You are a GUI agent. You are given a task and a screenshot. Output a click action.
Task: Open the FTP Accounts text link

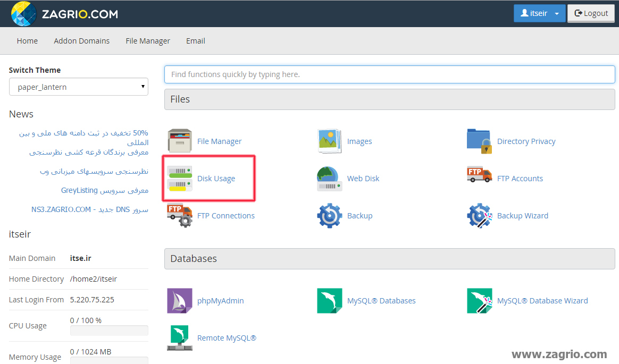click(x=520, y=178)
